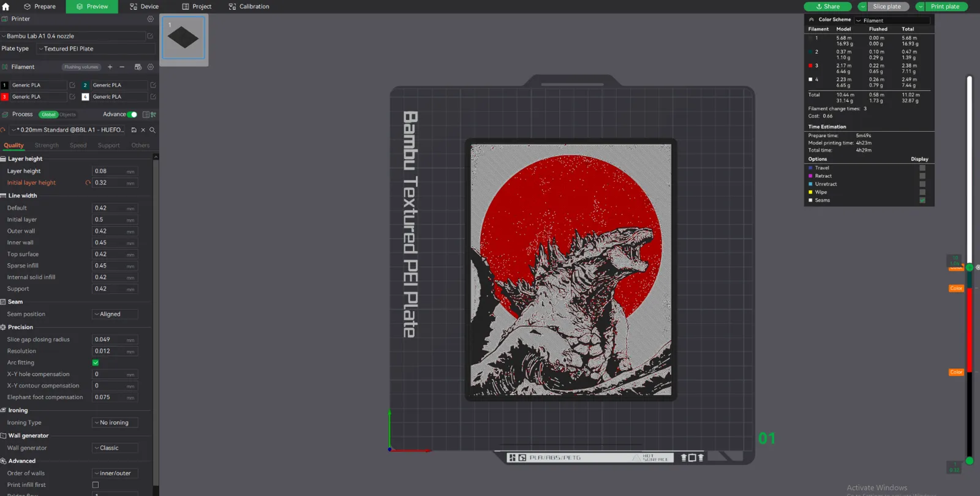Enable Retract display checkbox
Viewport: 980px width, 496px height.
coord(922,176)
